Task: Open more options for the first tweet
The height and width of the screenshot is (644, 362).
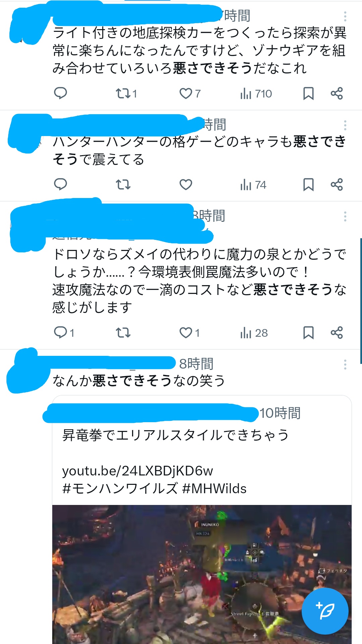Action: [x=345, y=16]
